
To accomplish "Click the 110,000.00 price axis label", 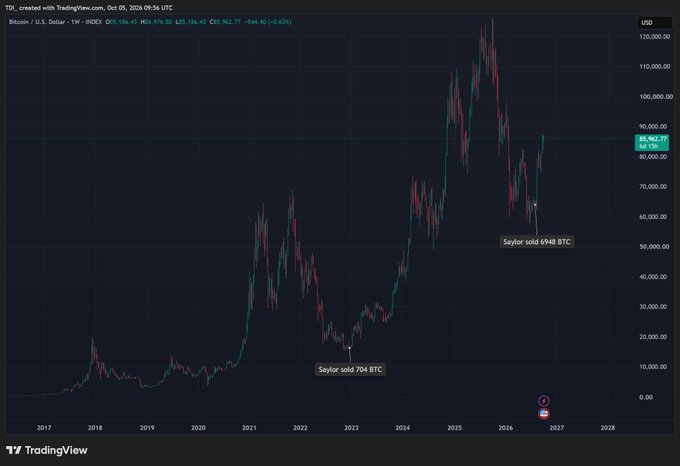I will pos(654,66).
